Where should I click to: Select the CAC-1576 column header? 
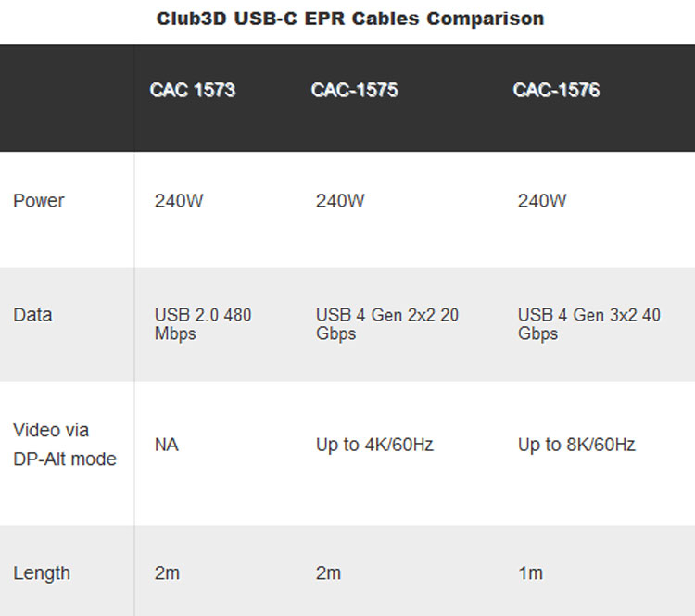[x=556, y=90]
